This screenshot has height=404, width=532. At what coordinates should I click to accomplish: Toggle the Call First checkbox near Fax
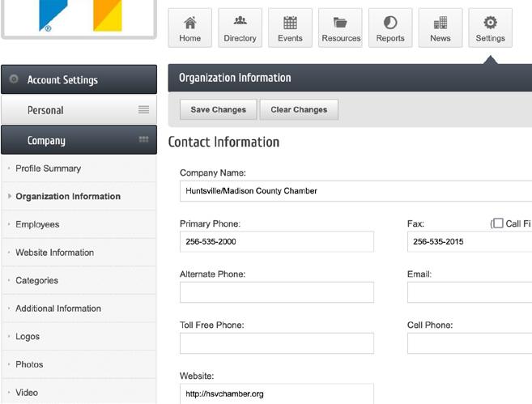[x=498, y=223]
